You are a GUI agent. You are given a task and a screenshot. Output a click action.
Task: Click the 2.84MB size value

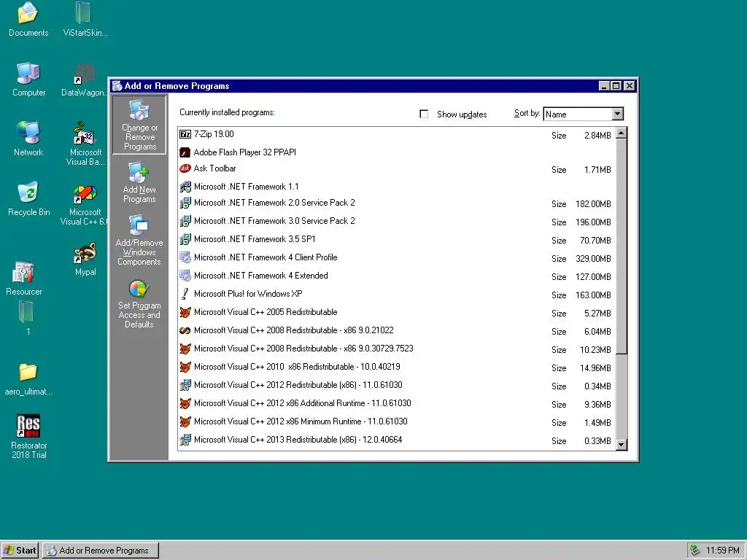pyautogui.click(x=597, y=136)
